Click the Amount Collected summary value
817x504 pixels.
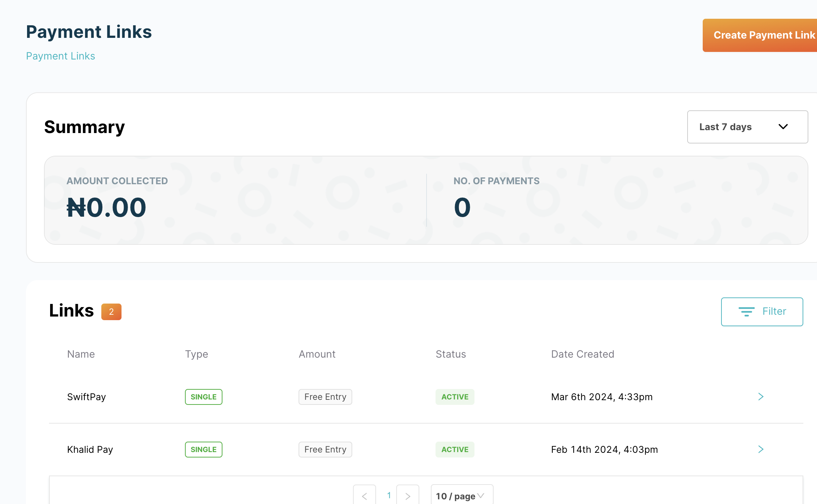[106, 208]
